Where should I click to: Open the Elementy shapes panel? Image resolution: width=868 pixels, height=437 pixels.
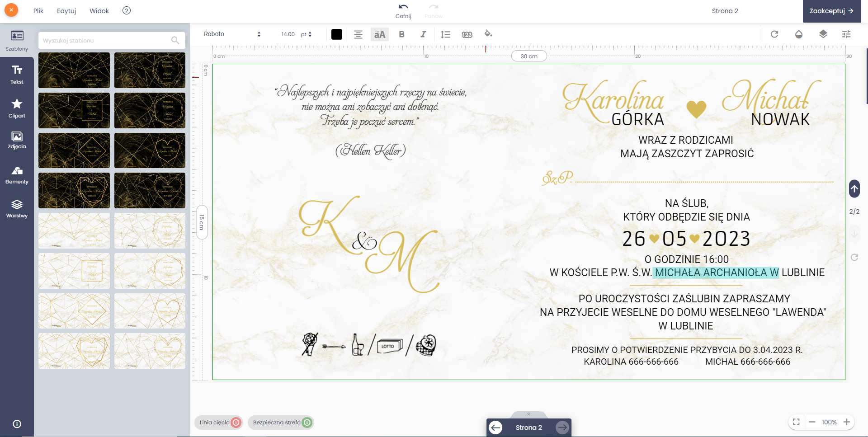pos(17,175)
